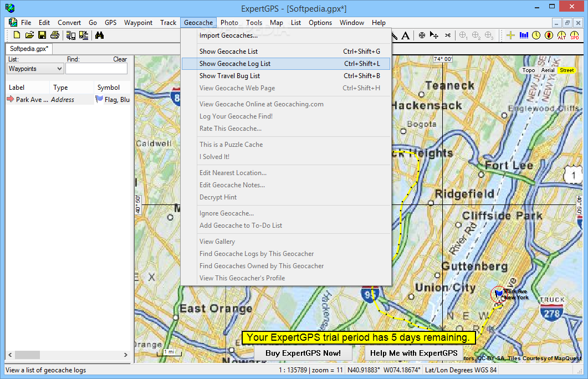The image size is (588, 379).
Task: Switch map to Aerial view
Action: pyautogui.click(x=548, y=70)
